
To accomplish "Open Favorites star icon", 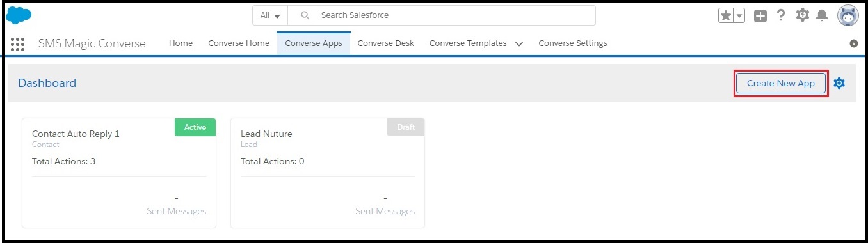I will pyautogui.click(x=725, y=16).
